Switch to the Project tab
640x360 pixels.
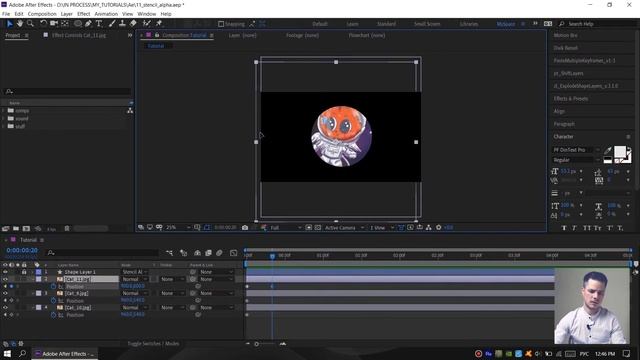pos(13,36)
